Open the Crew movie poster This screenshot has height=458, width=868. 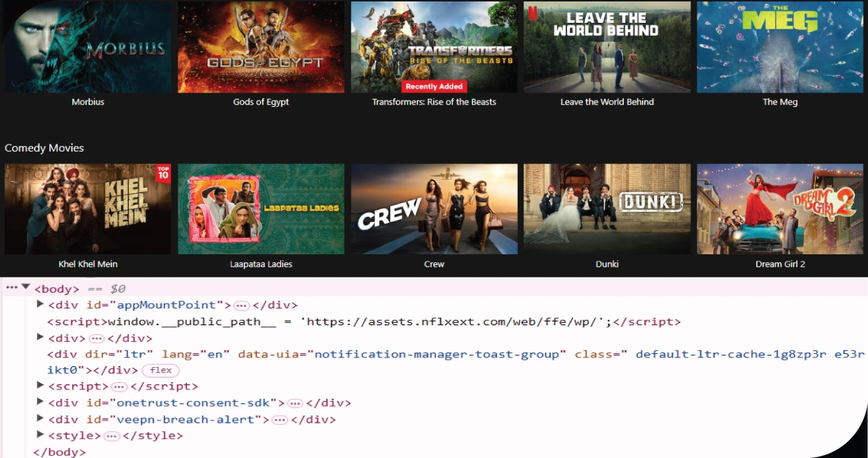[x=434, y=209]
